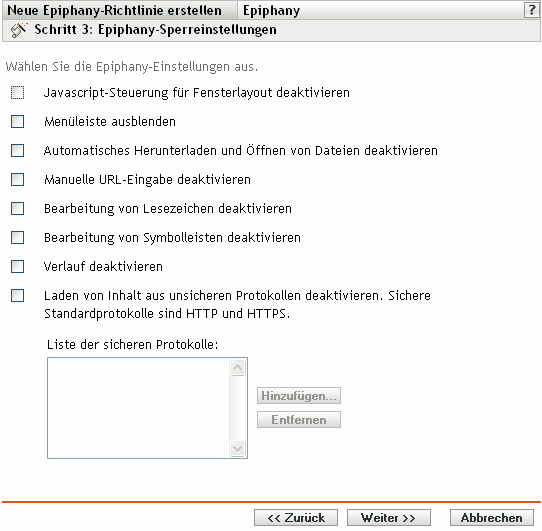Image resolution: width=542 pixels, height=531 pixels.
Task: Proceed with Weiter >> button
Action: click(389, 518)
